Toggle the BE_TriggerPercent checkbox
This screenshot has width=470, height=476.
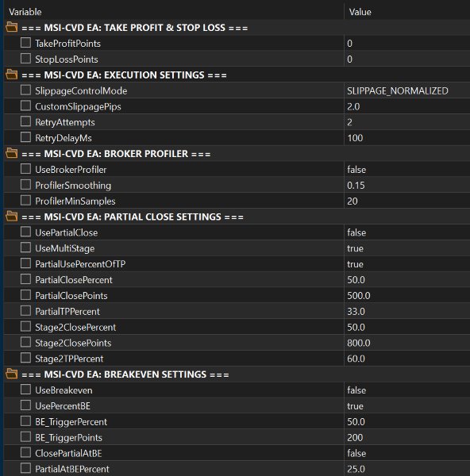25,421
